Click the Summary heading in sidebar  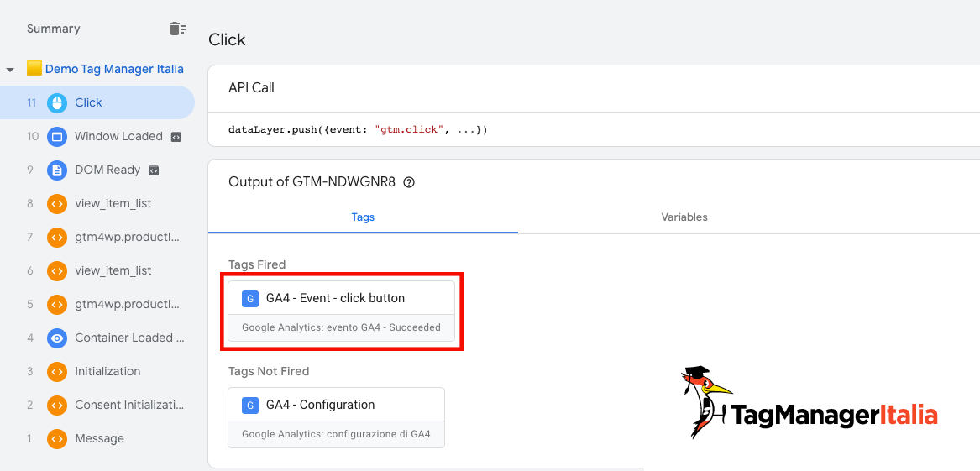54,29
